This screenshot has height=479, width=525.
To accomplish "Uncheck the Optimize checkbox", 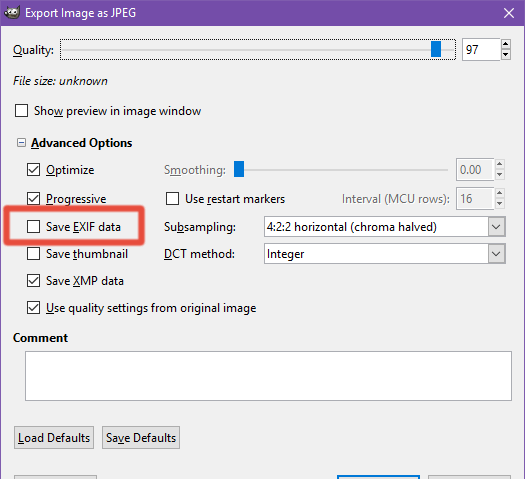I will tap(33, 170).
